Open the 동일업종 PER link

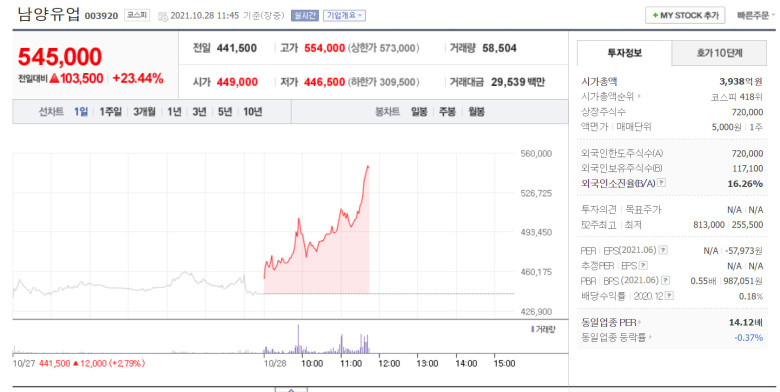click(611, 322)
